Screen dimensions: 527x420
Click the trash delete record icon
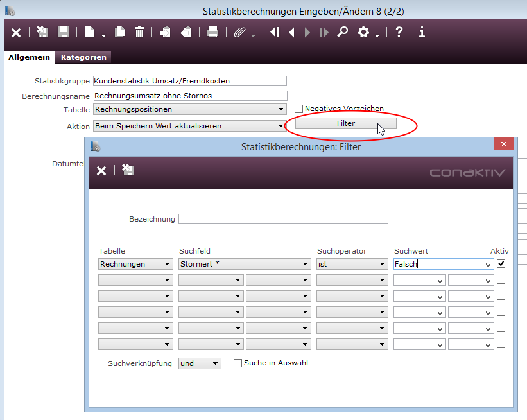coord(139,32)
